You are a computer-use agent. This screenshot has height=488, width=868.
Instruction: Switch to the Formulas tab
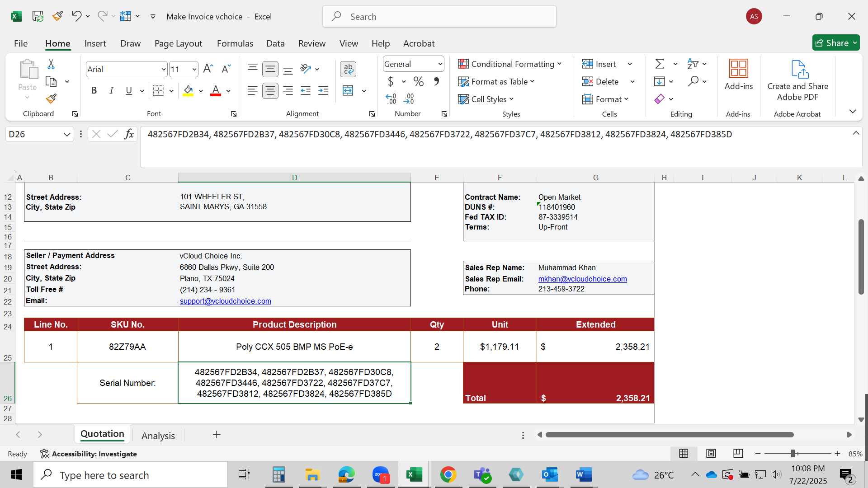(x=235, y=43)
